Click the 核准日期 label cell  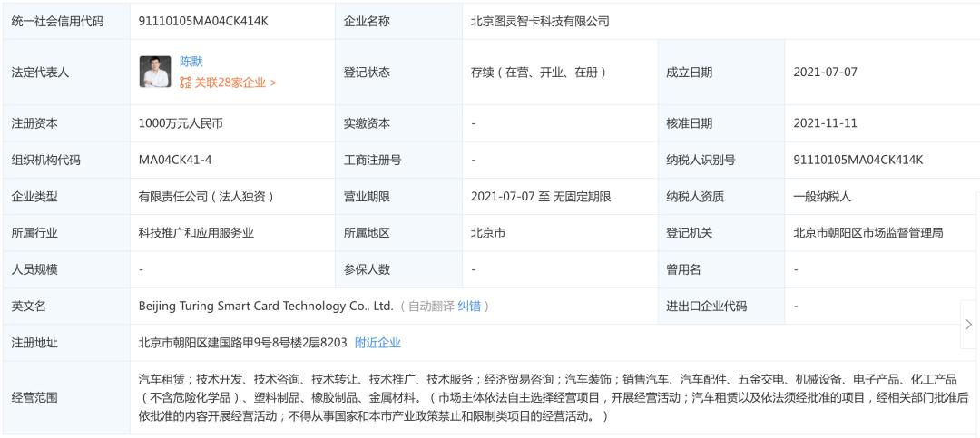[x=721, y=123]
